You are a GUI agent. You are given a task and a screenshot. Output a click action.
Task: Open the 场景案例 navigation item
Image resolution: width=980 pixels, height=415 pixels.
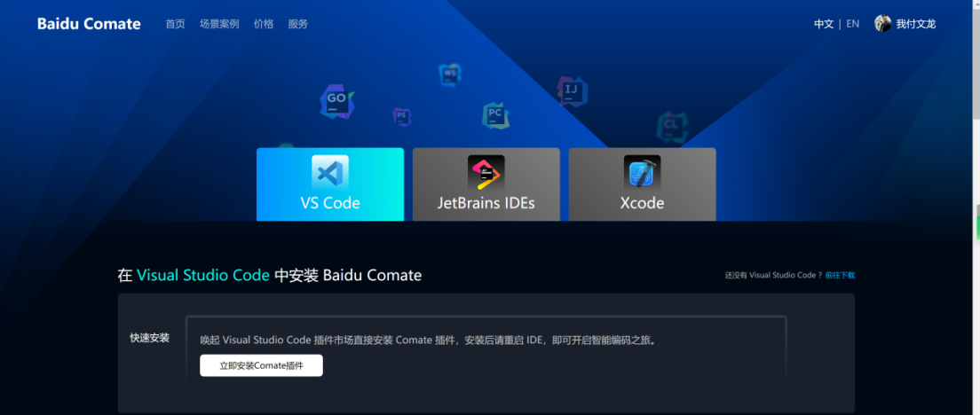tap(219, 24)
